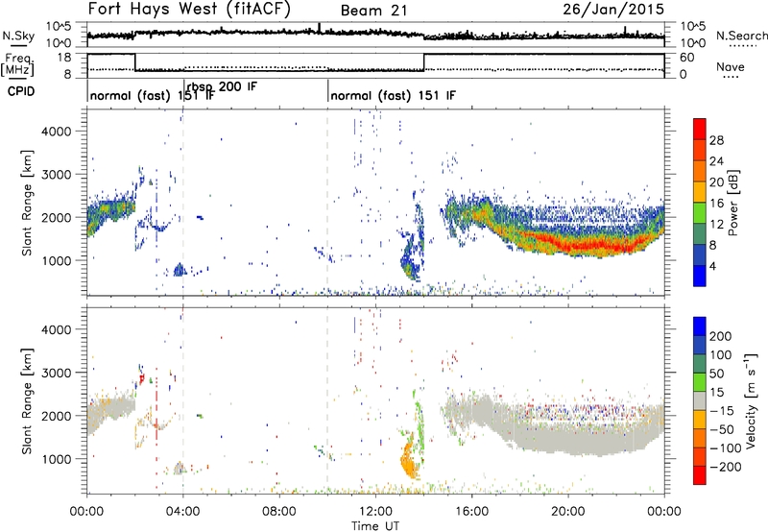Viewport: 768px width, 532px height.
Task: Click the 'Slant Range [km]' label of power panel
Action: (x=27, y=203)
